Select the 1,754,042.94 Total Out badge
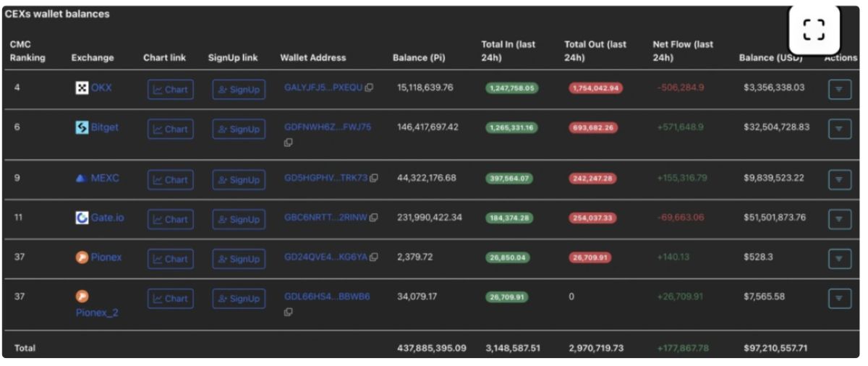The width and height of the screenshot is (868, 366). 595,88
